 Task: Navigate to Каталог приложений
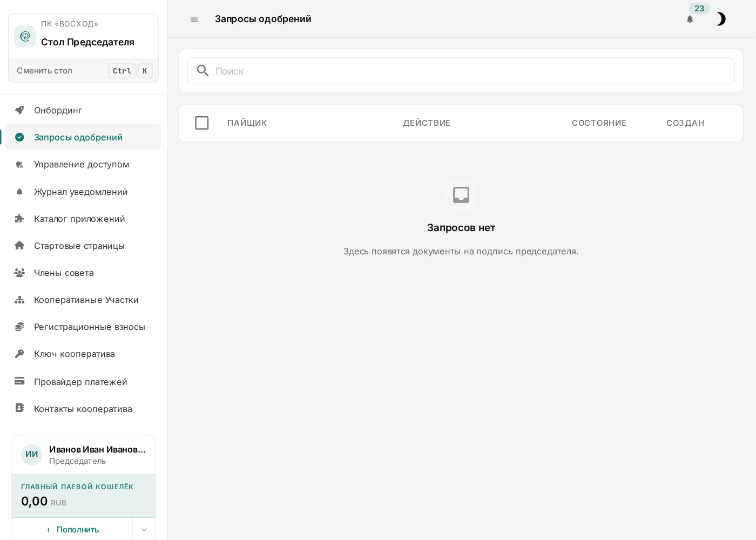[x=83, y=219]
